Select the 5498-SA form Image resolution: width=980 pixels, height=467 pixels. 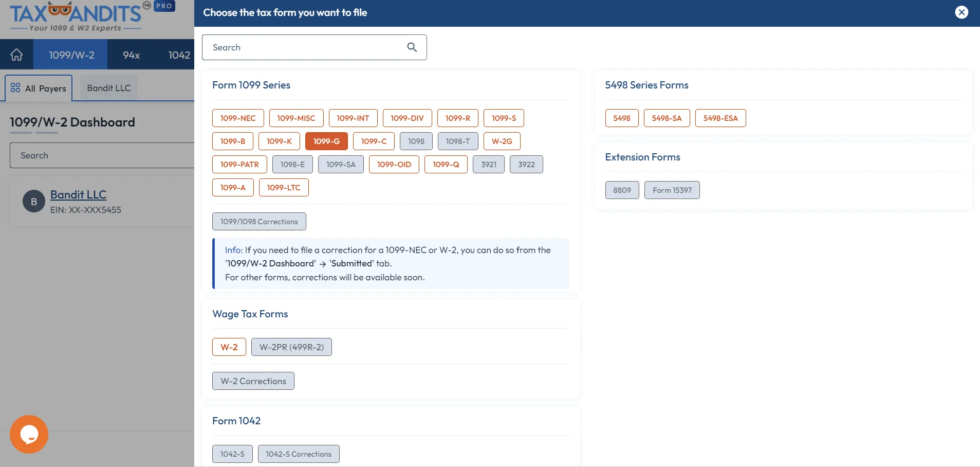[667, 118]
